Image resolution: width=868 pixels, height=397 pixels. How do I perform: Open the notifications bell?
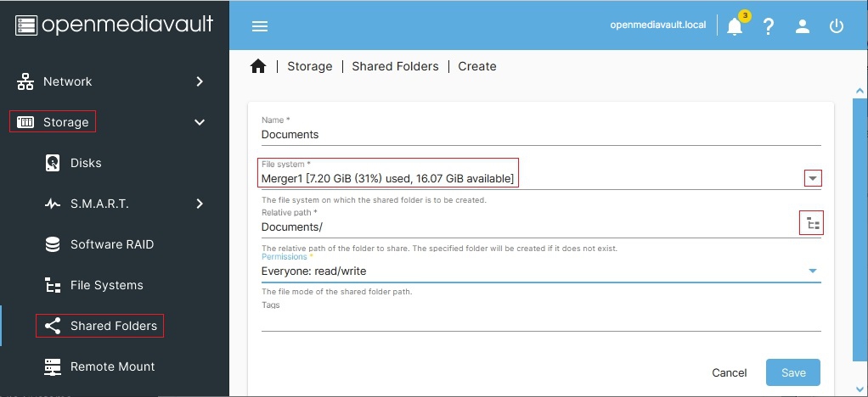735,26
